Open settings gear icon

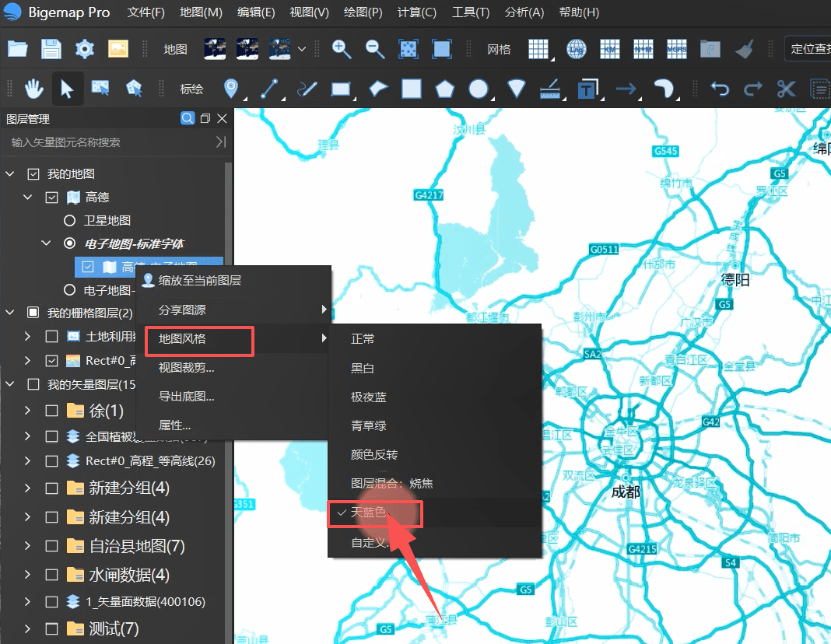coord(84,49)
